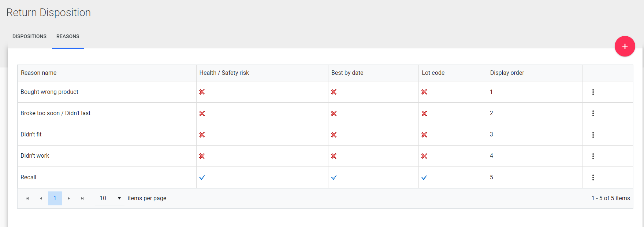Click display order value 3
Screen dimensions: 644x227
[491, 135]
